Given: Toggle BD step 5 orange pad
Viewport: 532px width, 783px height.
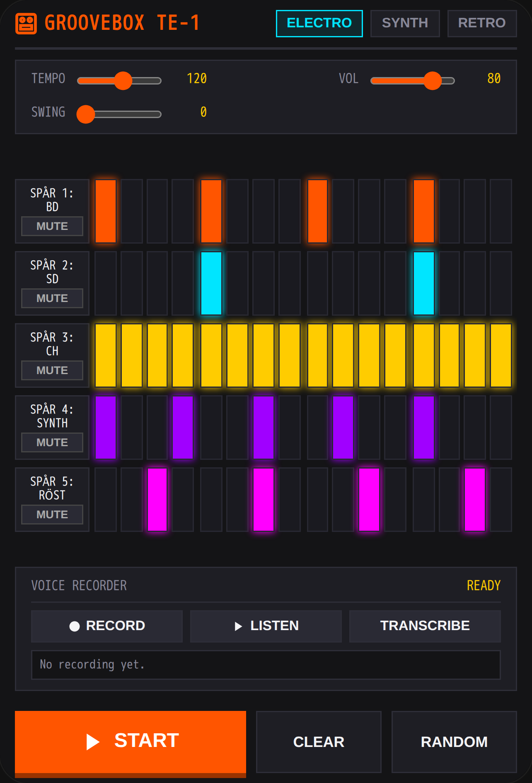Looking at the screenshot, I should pos(211,211).
